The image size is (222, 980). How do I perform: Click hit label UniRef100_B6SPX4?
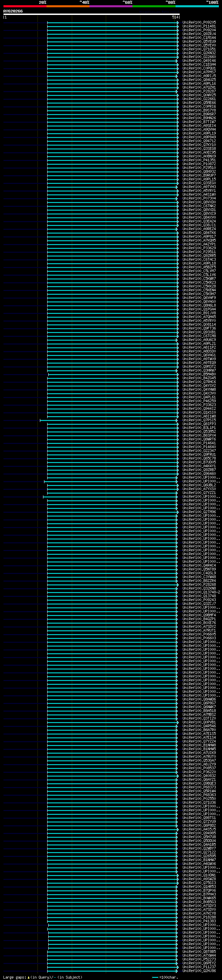coord(199,435)
